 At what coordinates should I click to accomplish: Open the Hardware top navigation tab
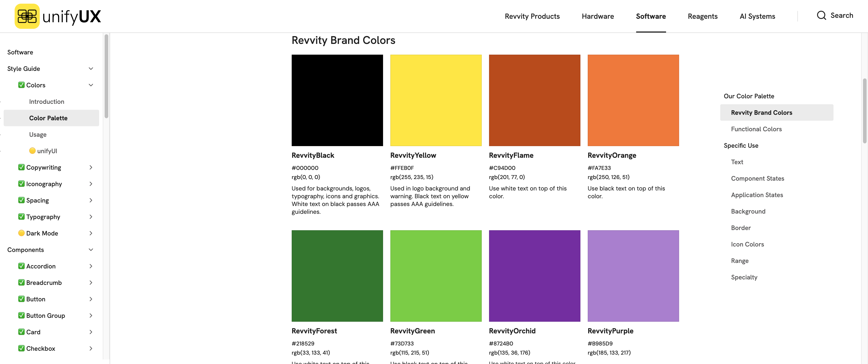point(598,16)
